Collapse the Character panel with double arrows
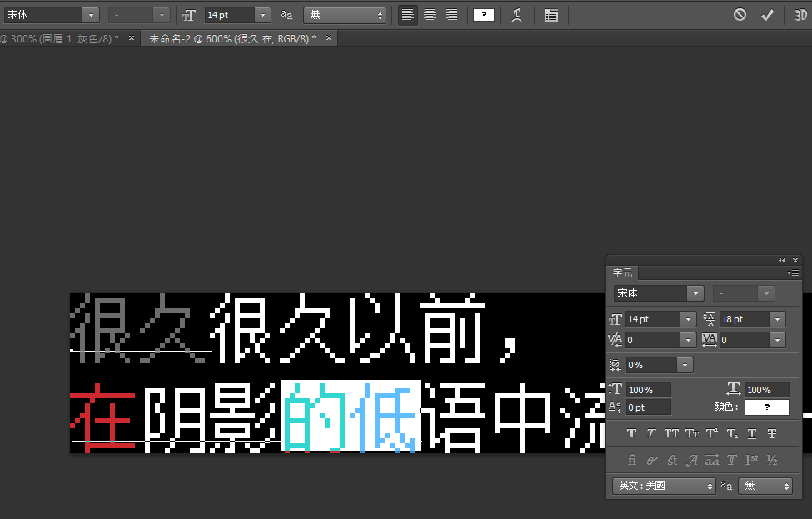This screenshot has width=812, height=519. 781,261
